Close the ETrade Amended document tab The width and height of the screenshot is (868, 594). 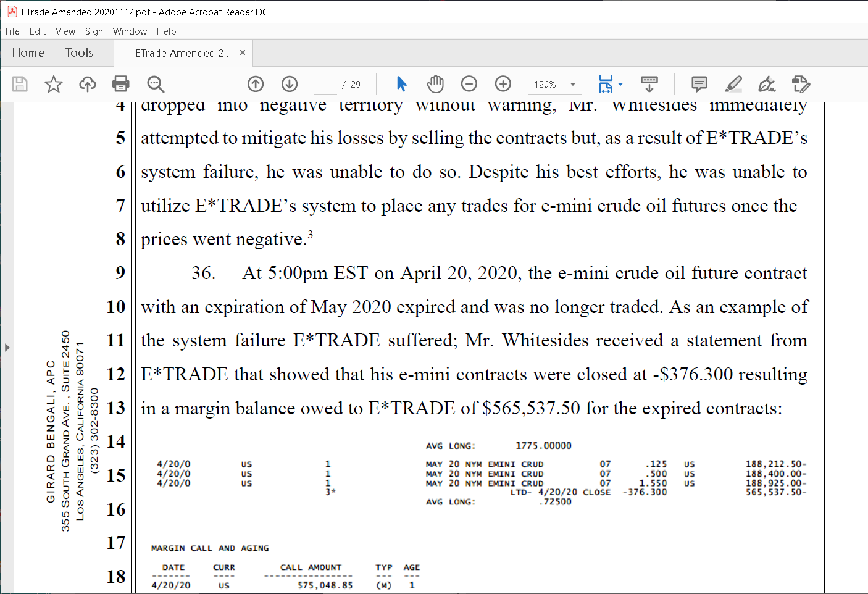coord(243,52)
